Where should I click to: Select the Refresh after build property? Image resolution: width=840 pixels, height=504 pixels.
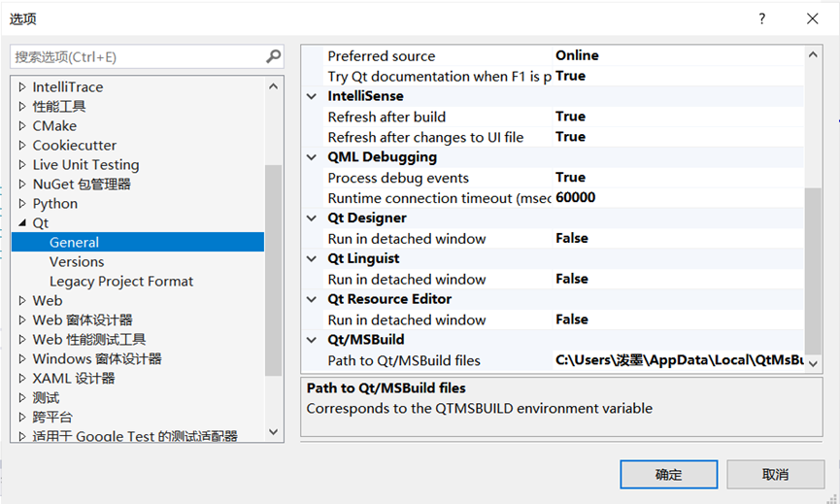click(386, 117)
